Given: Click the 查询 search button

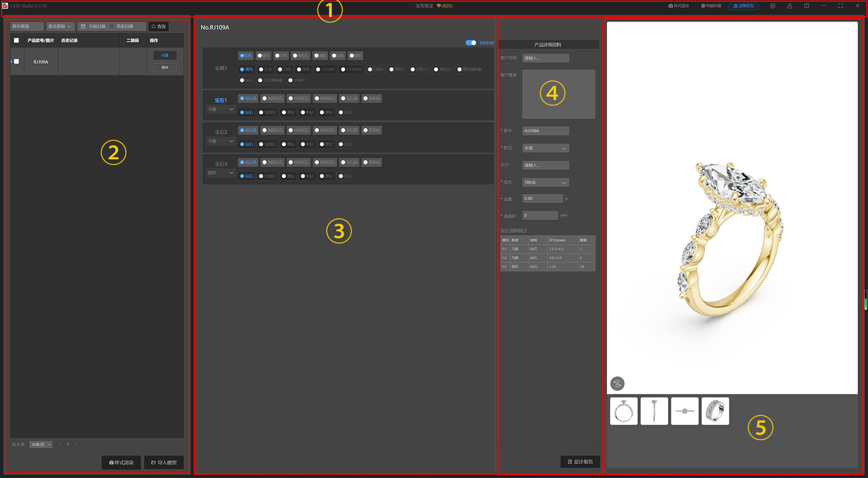Looking at the screenshot, I should [x=158, y=27].
